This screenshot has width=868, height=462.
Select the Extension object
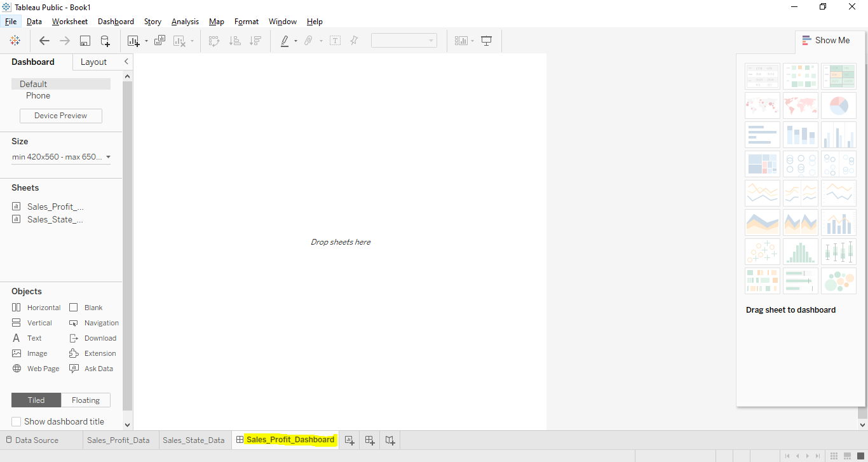(93, 353)
